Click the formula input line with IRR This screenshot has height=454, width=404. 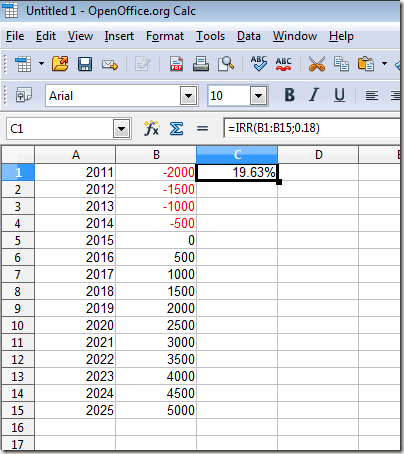point(312,128)
